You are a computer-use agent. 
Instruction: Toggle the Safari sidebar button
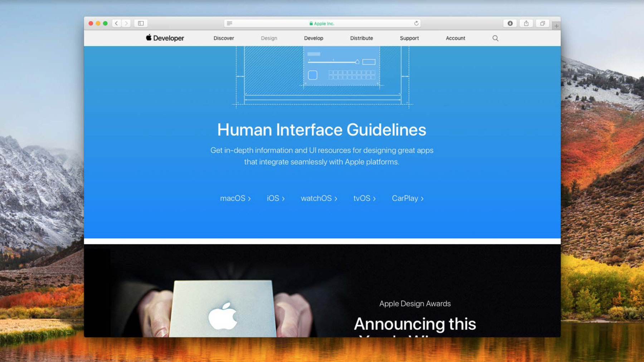coord(141,23)
